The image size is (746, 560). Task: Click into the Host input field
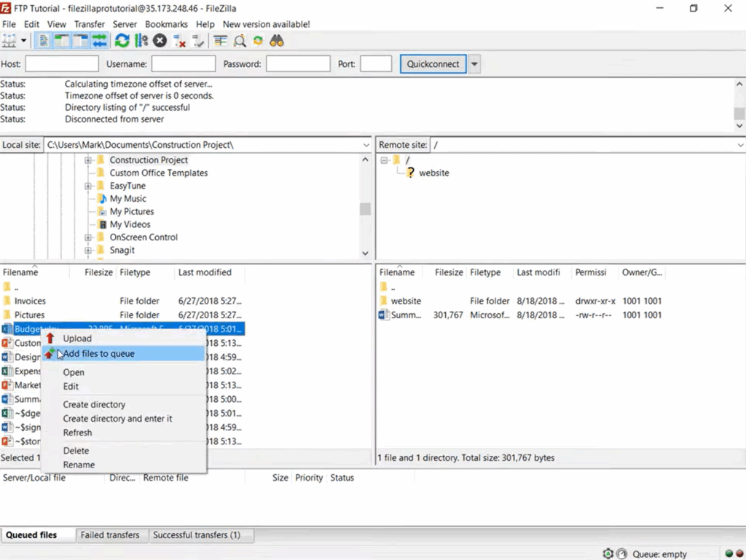click(62, 64)
